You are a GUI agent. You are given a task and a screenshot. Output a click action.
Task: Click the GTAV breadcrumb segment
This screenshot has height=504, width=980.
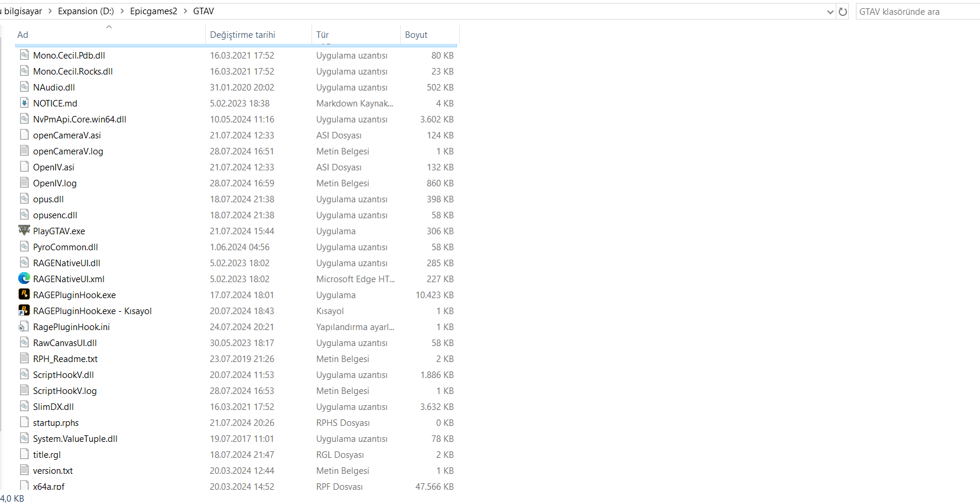coord(203,11)
